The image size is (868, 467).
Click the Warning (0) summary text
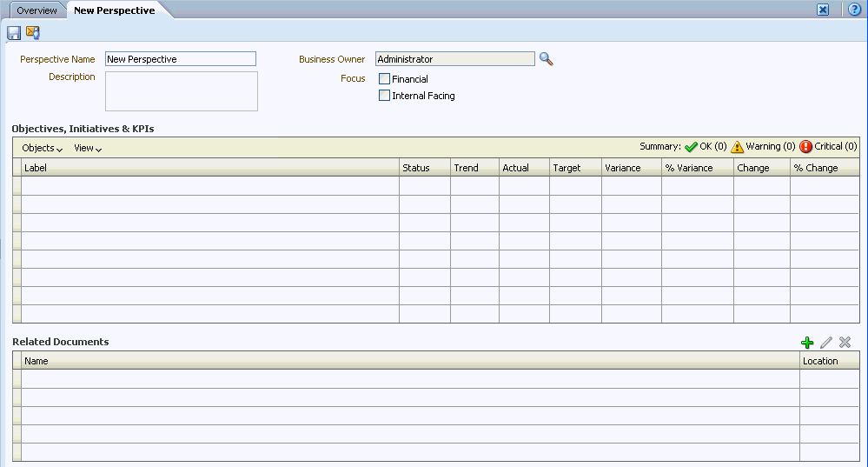[771, 146]
